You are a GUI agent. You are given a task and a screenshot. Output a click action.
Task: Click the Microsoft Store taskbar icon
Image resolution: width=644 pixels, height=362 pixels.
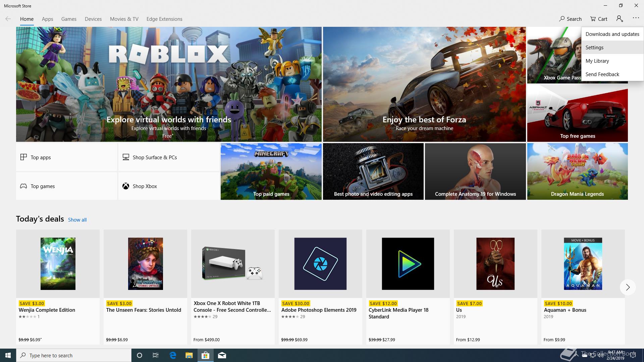[x=205, y=355]
